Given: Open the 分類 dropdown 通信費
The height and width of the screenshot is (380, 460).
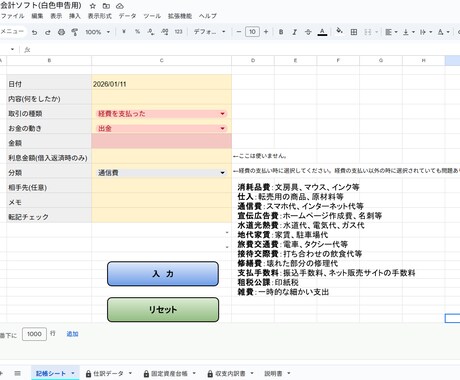Looking at the screenshot, I should pyautogui.click(x=161, y=173).
